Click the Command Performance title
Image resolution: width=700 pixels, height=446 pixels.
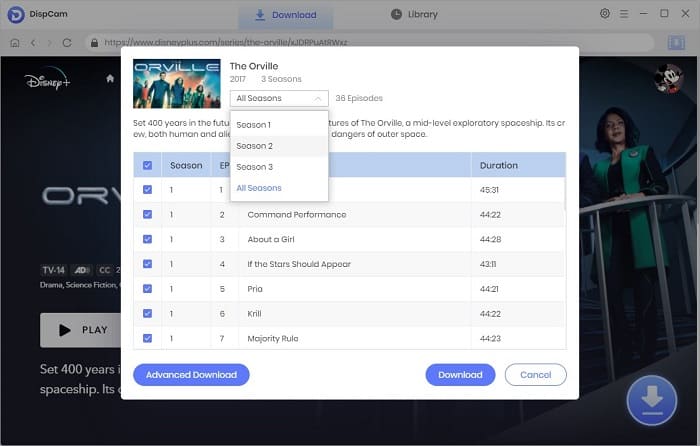[x=297, y=215]
